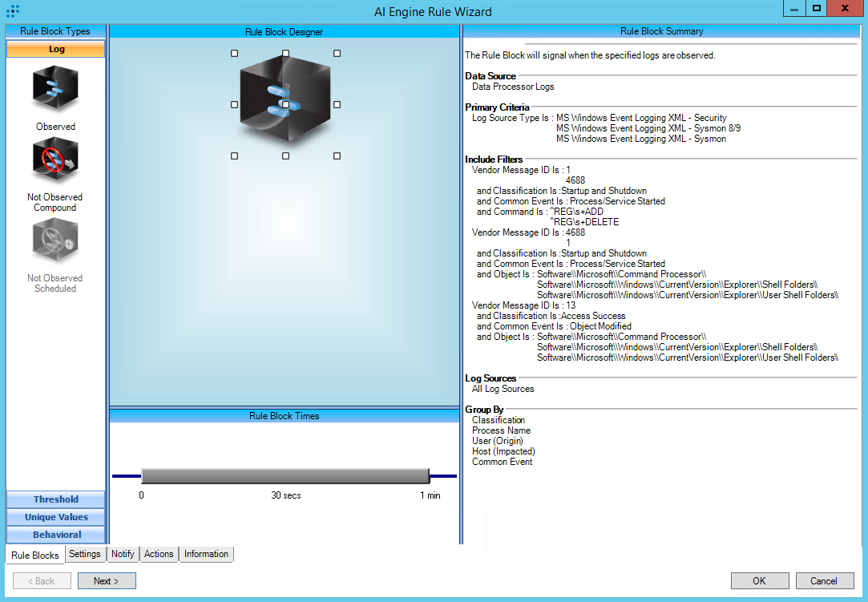The image size is (868, 602).
Task: Click the app logo in title bar
Action: click(x=13, y=11)
